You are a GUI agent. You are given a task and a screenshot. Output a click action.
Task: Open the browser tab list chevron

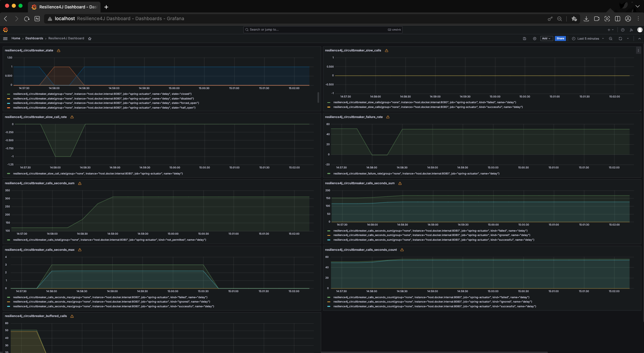pos(637,6)
